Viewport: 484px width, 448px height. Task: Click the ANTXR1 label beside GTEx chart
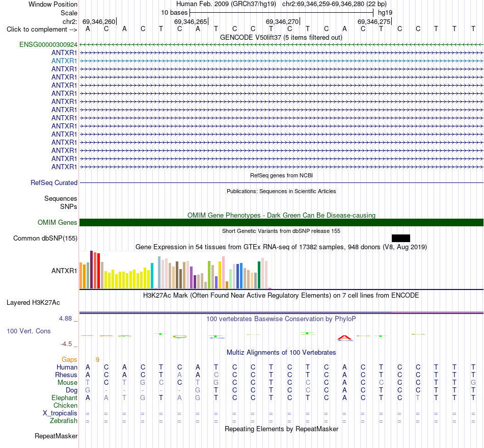click(x=64, y=271)
